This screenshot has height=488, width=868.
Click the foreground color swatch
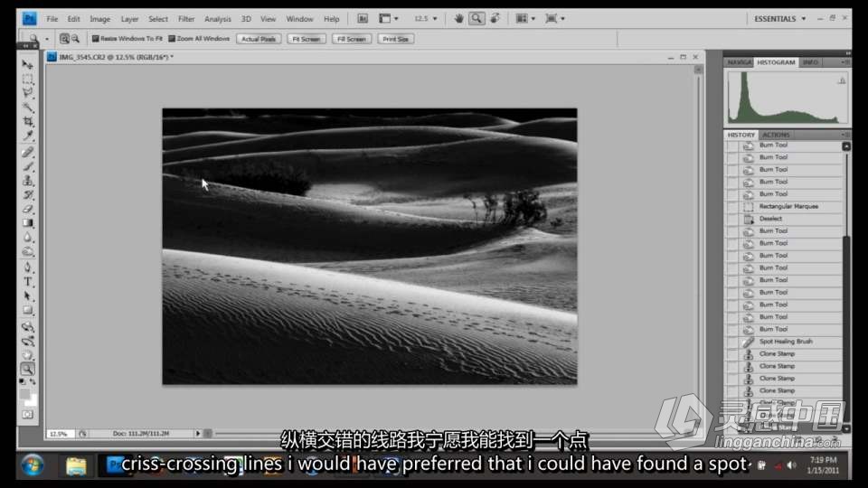coord(25,393)
